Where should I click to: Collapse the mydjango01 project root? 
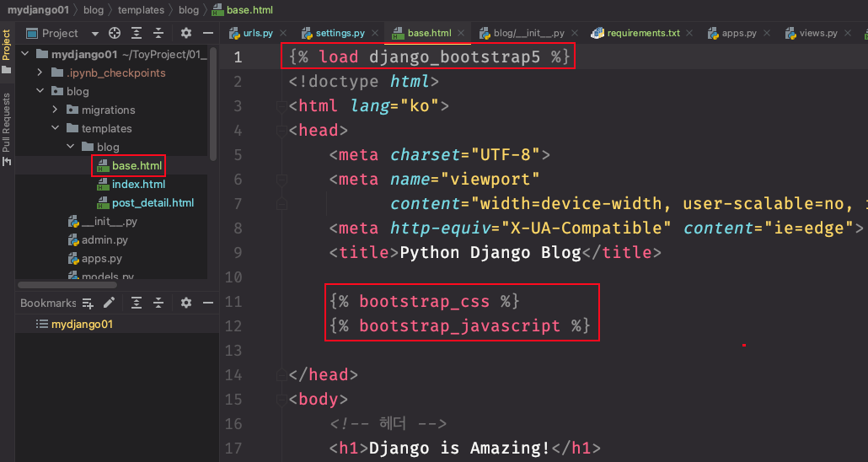pyautogui.click(x=25, y=54)
